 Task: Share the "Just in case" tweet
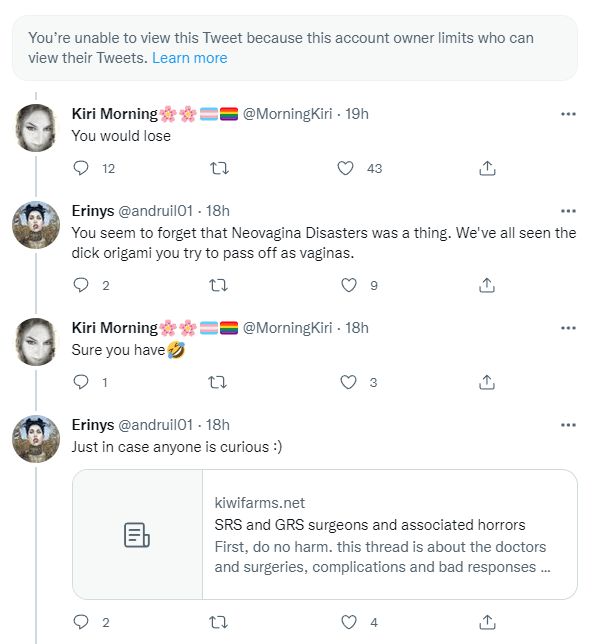point(487,622)
